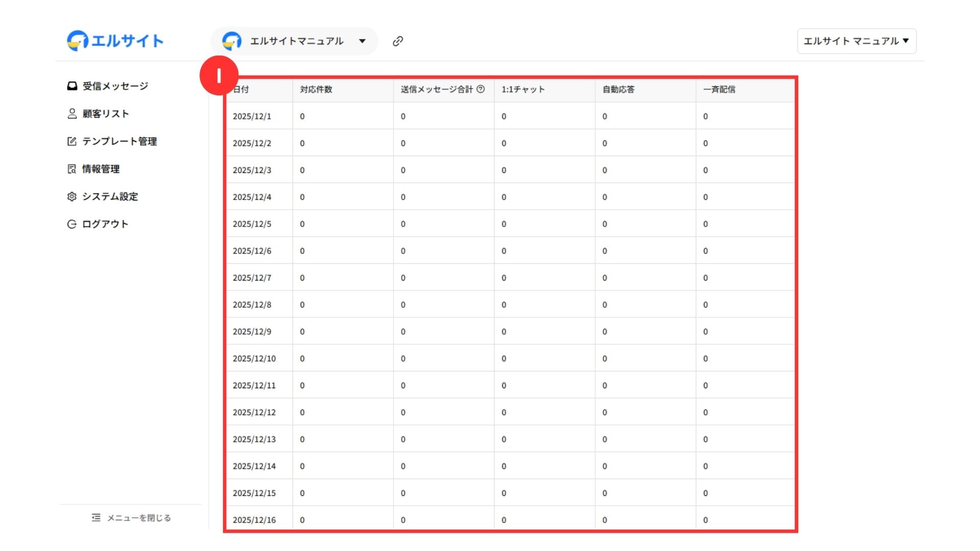Open the エルサイトマニュアル account dropdown
Screen dimensions: 980x551
(296, 41)
